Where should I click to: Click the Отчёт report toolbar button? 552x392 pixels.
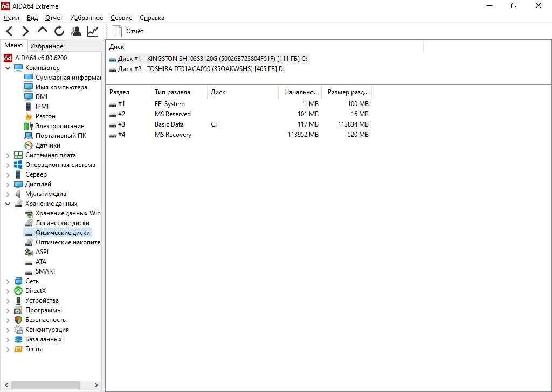click(128, 31)
